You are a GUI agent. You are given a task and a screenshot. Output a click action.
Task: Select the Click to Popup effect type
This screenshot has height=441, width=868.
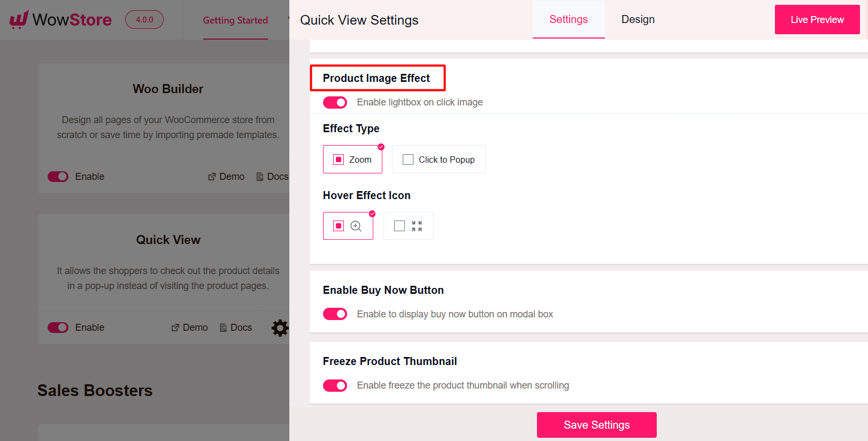pos(439,159)
